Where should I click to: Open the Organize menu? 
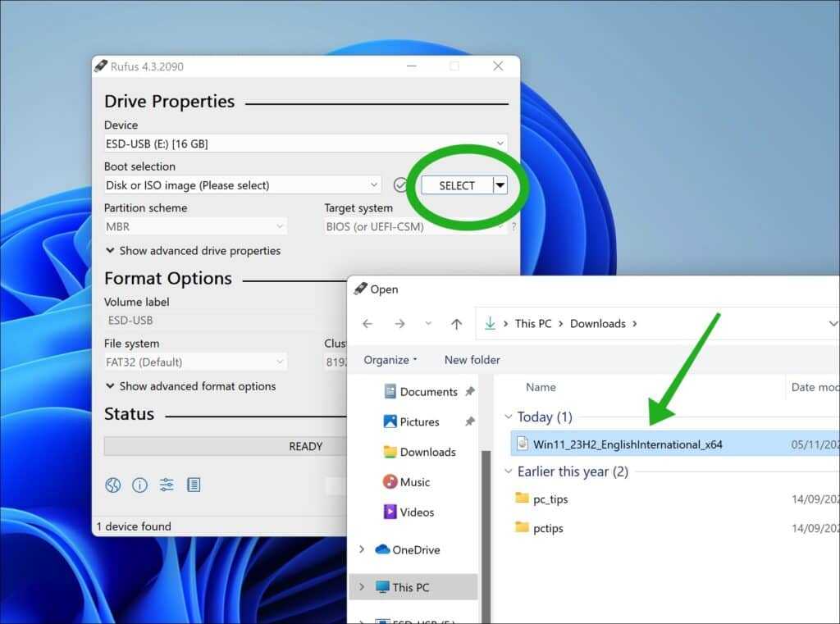[x=390, y=360]
